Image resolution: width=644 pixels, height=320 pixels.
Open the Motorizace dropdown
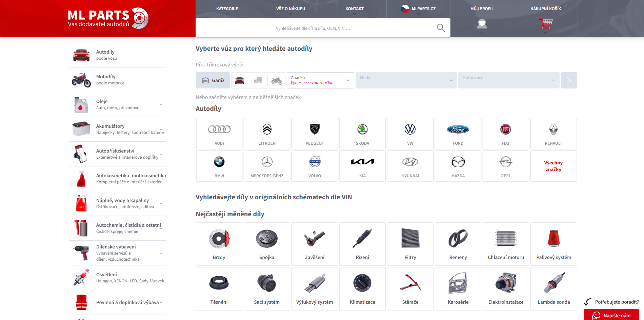(x=509, y=80)
